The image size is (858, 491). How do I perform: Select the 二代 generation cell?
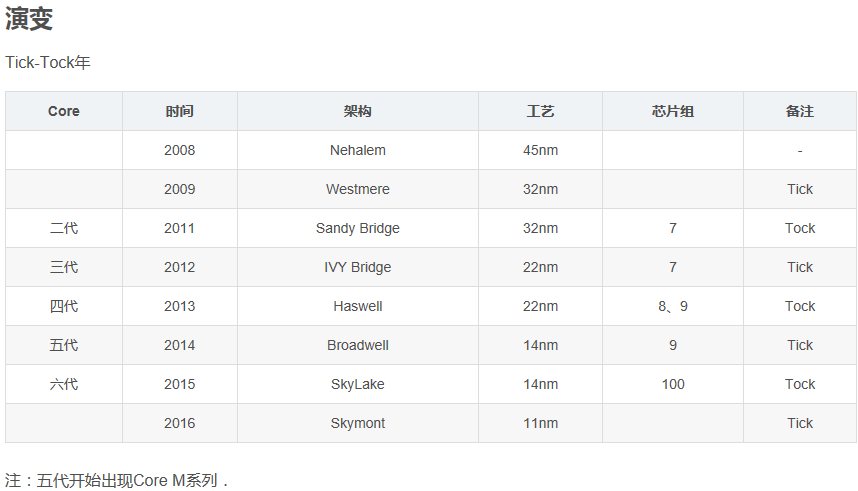[63, 228]
